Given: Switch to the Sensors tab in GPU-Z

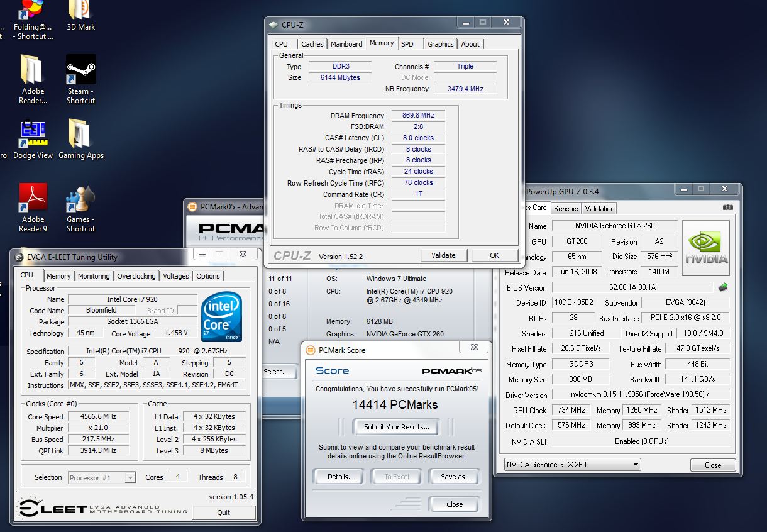Looking at the screenshot, I should click(x=566, y=208).
